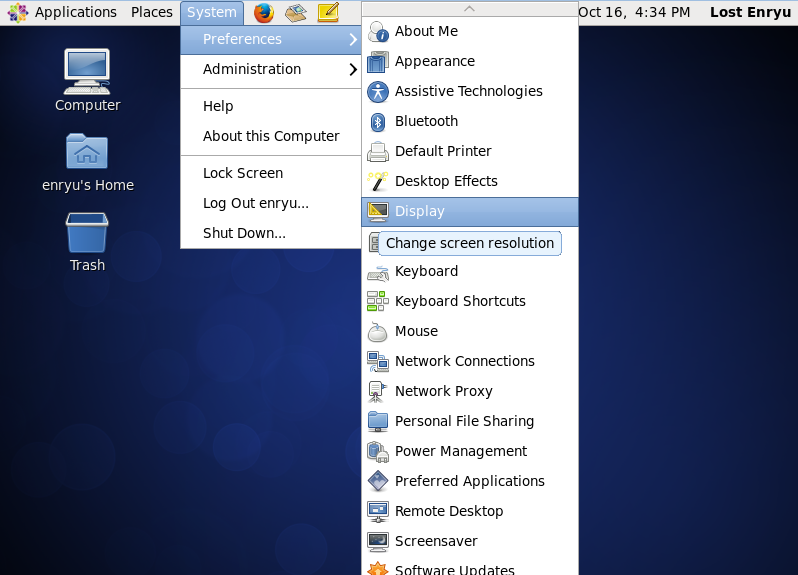Viewport: 798px width, 575px height.
Task: Click the Default Printer icon
Action: coord(378,151)
